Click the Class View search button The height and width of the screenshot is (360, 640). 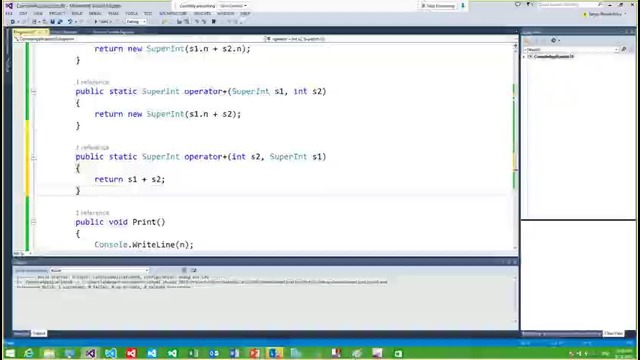[624, 49]
